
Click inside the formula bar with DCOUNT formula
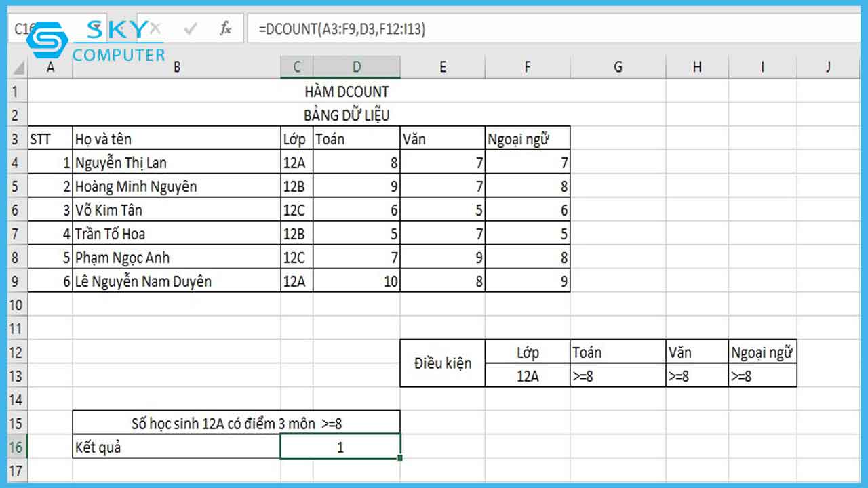[554, 28]
